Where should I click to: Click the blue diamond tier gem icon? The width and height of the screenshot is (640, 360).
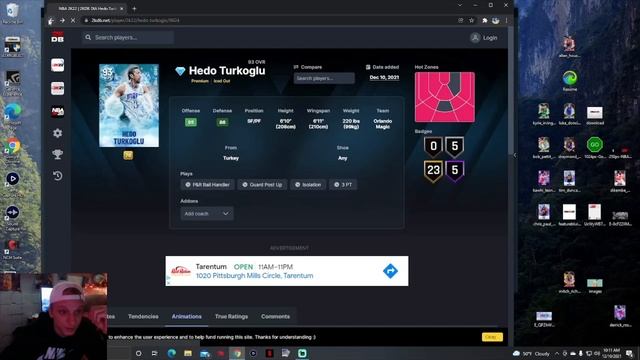180,71
